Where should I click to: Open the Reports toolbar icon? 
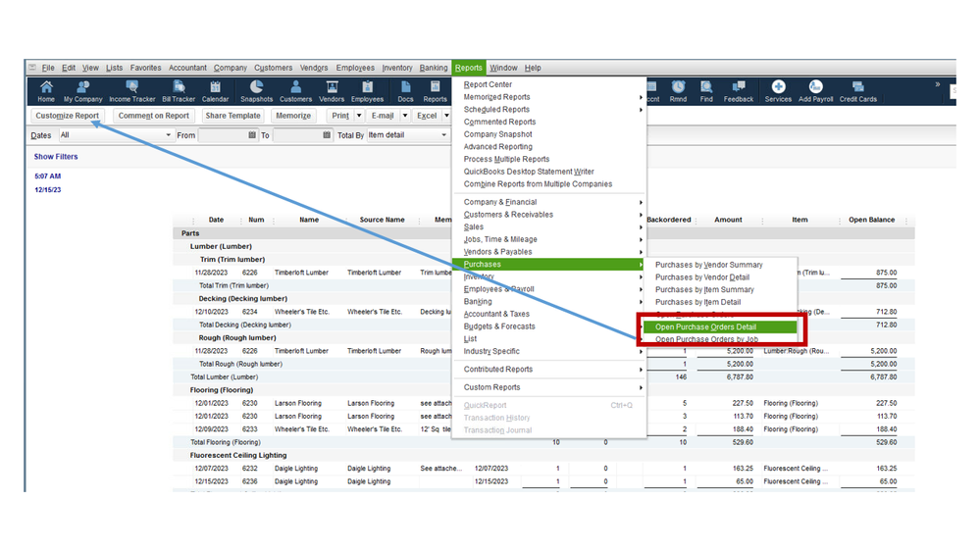435,91
